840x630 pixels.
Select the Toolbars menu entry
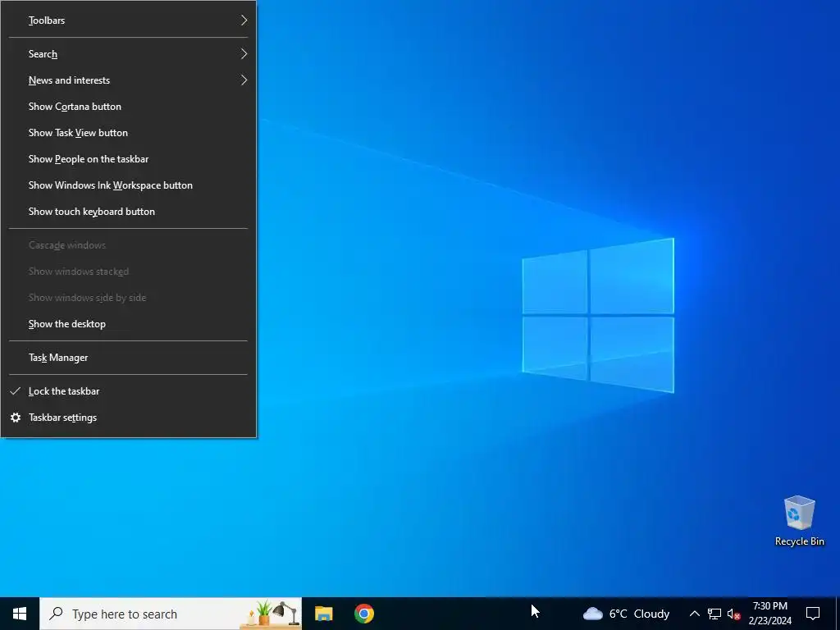pos(129,21)
